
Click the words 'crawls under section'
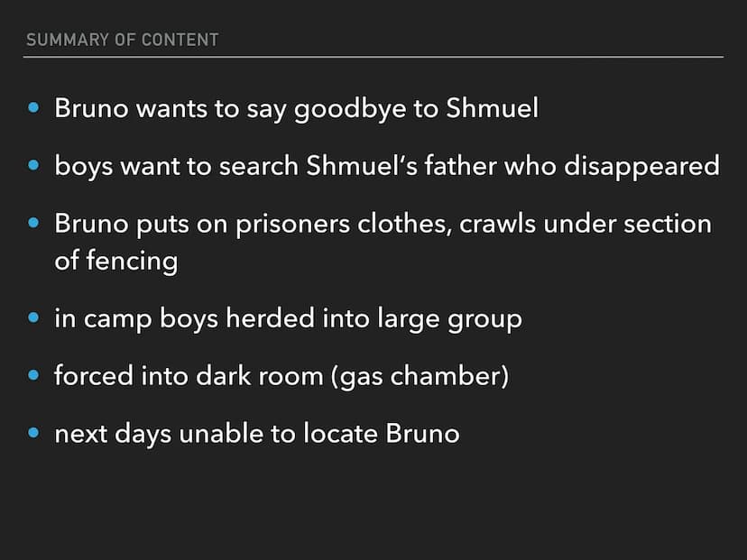(586, 224)
